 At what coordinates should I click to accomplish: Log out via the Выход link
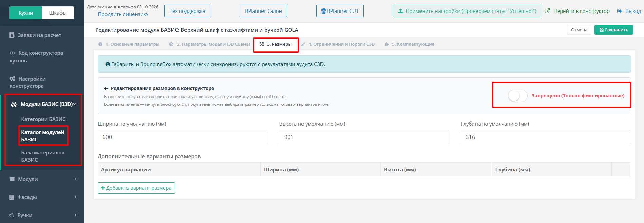pyautogui.click(x=629, y=11)
